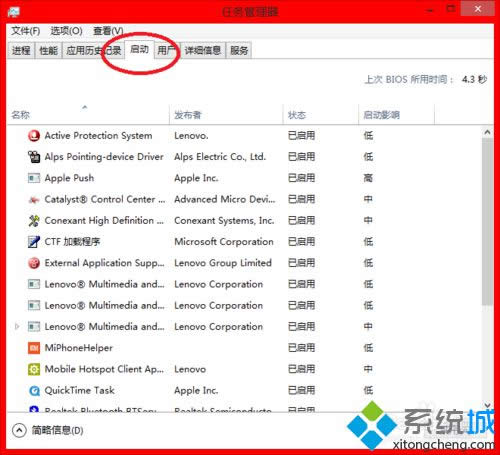500x455 pixels.
Task: Sort by the 状态 column header
Action: (321, 115)
